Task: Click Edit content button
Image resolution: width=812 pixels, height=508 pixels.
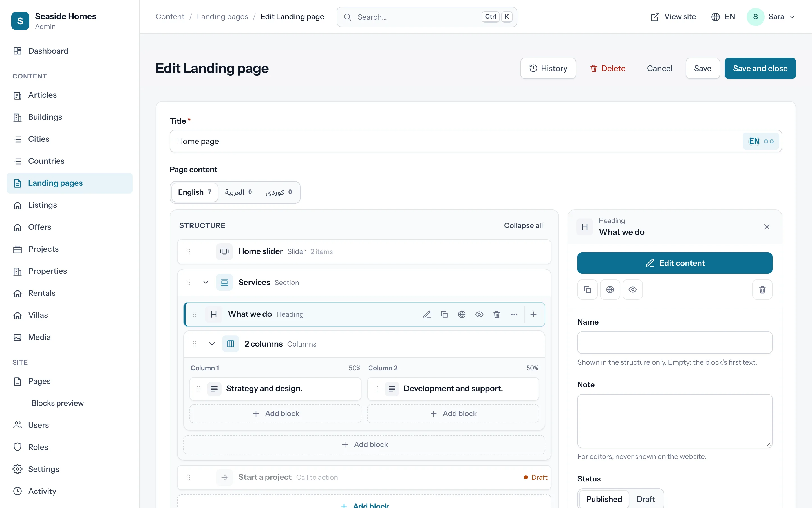Action: click(675, 263)
